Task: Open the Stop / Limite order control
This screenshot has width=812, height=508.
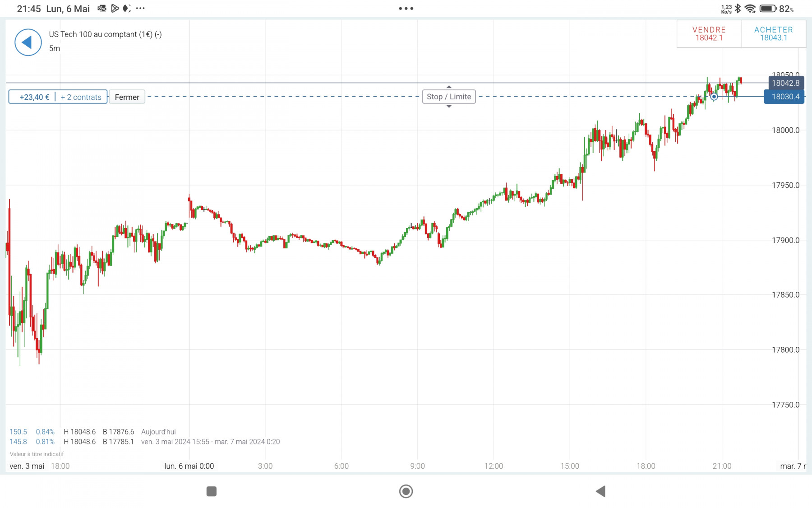Action: tap(449, 97)
